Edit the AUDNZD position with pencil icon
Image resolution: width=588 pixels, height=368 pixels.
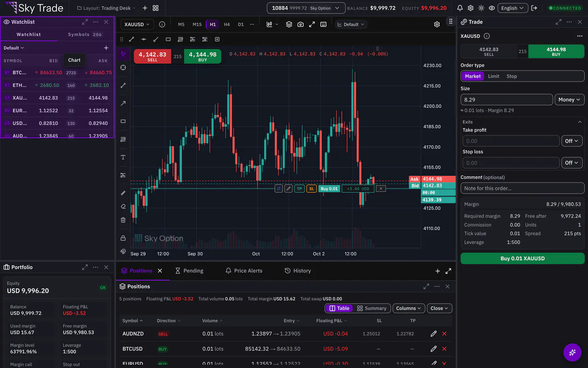433,334
